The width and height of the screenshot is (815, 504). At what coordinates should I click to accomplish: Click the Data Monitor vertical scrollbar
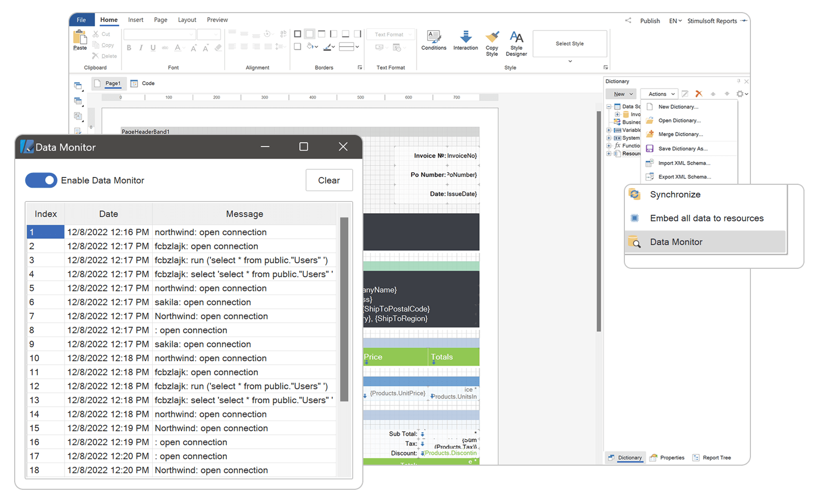[344, 309]
